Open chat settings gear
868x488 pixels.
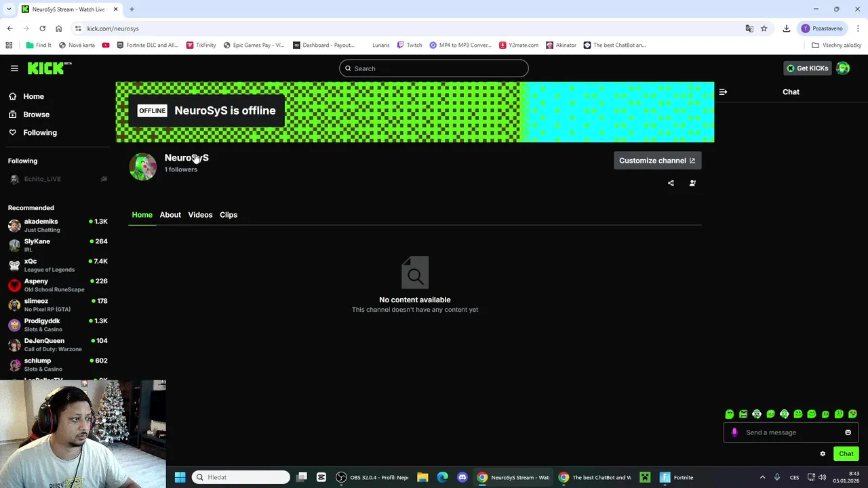(823, 454)
